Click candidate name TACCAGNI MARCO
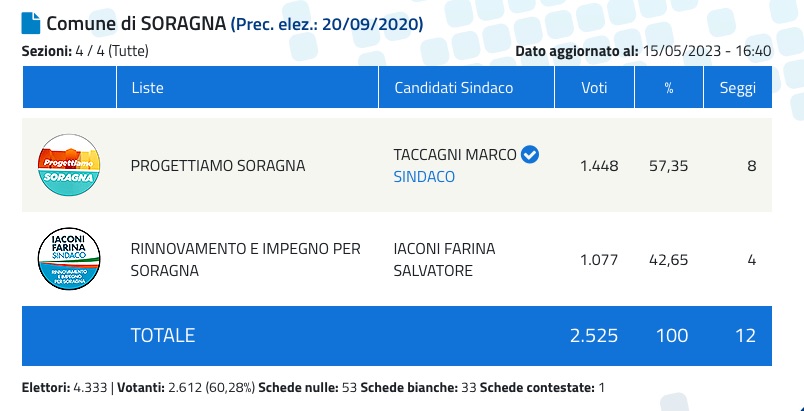This screenshot has width=804, height=411. pos(455,154)
